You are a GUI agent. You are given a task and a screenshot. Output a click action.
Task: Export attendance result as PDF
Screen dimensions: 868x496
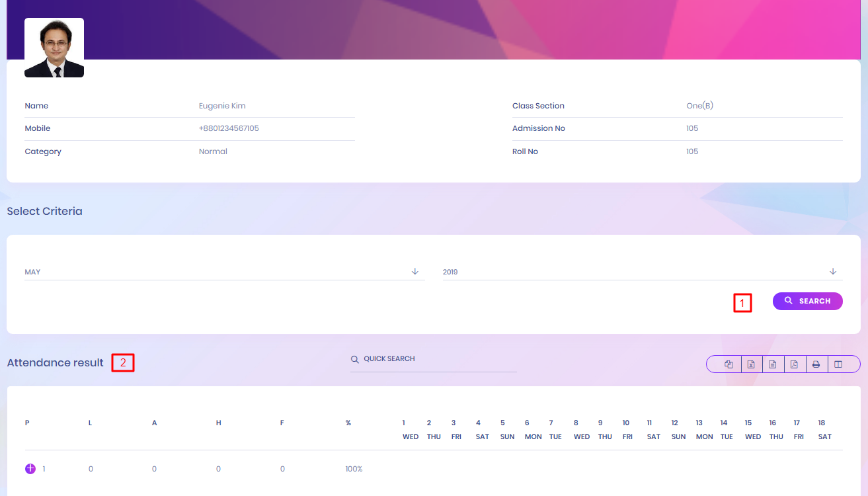[x=795, y=364]
